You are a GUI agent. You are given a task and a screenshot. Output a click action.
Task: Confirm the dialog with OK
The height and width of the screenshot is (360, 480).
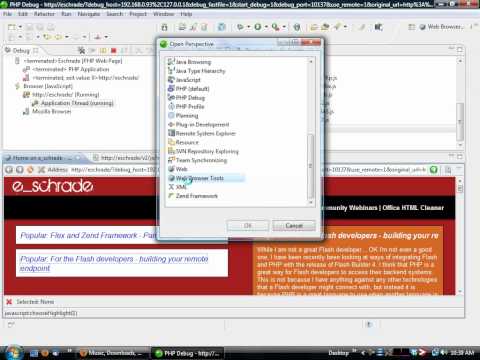247,226
